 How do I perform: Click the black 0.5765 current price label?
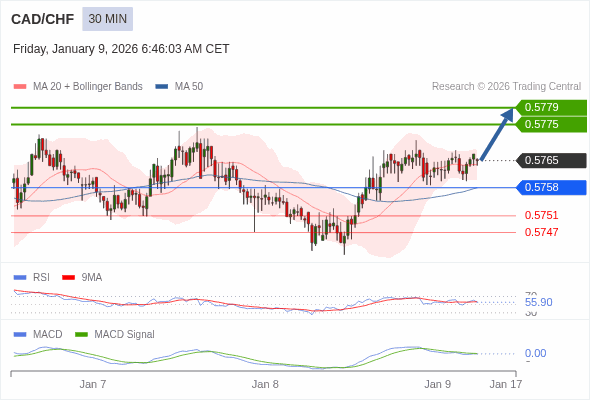[551, 160]
